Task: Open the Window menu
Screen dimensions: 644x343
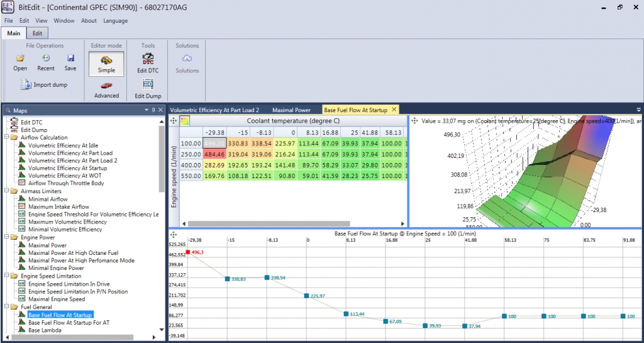Action: 64,21
